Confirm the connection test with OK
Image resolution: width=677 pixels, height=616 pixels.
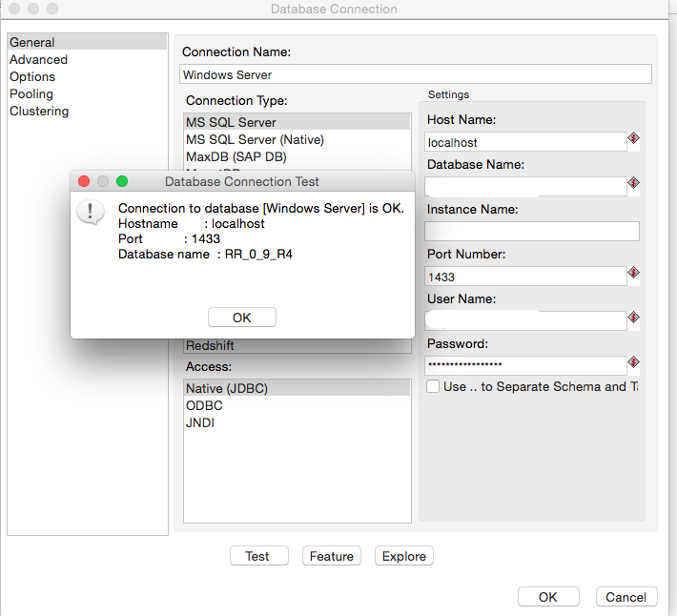242,318
